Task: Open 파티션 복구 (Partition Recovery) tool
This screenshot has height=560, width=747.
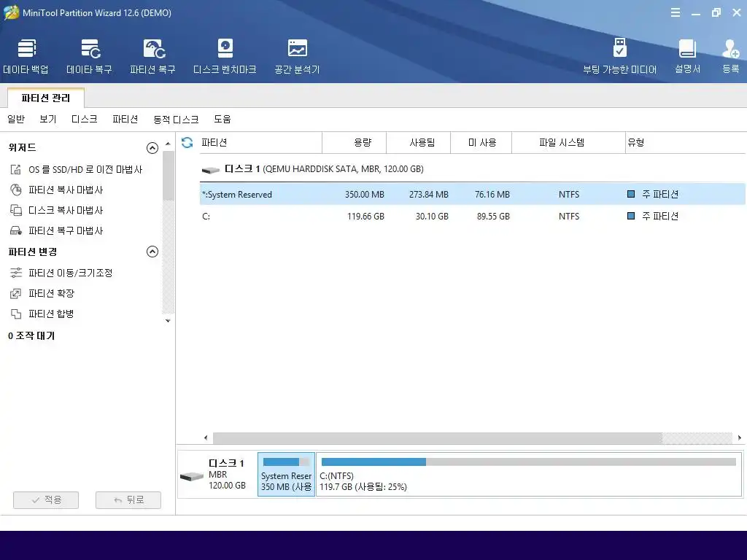Action: click(x=153, y=56)
